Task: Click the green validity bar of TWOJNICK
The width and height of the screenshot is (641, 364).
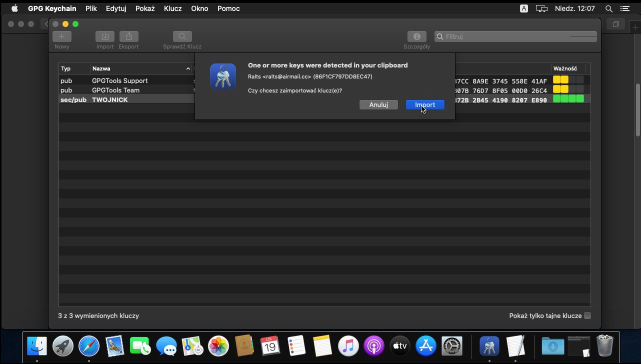Action: [568, 99]
